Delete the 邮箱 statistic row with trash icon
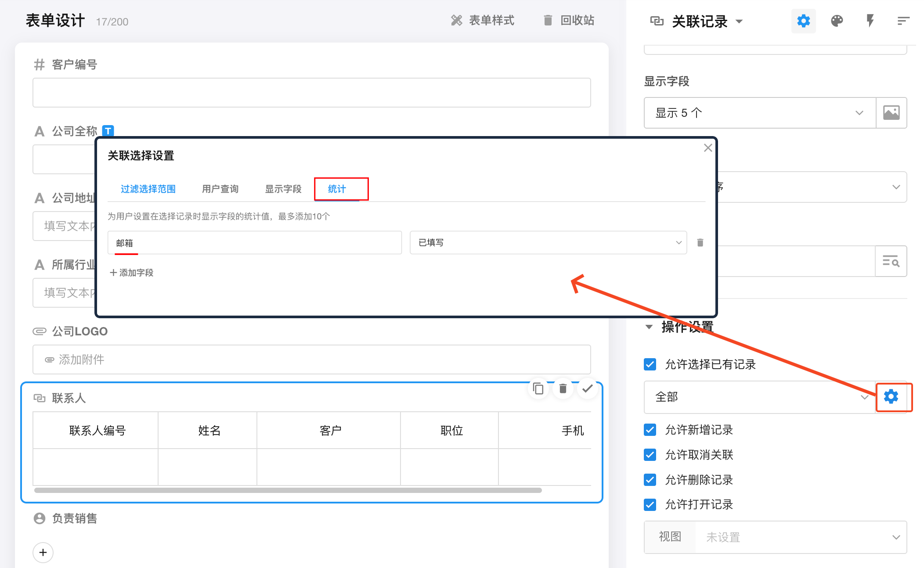Screen dimensions: 924x568 tap(700, 243)
